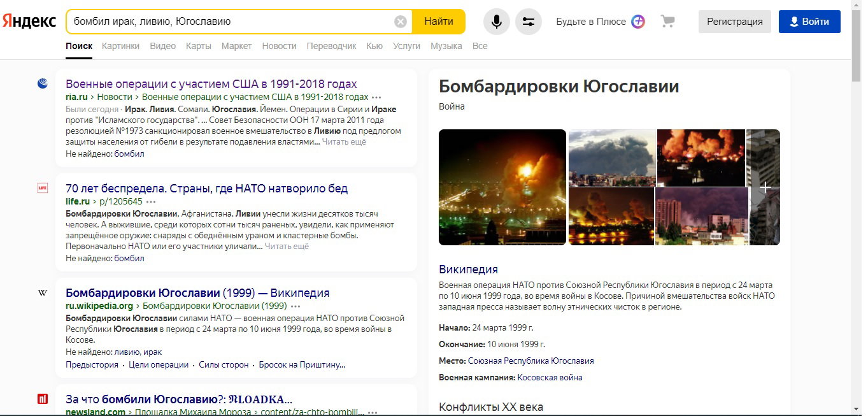Click the life.ru favicon
This screenshot has height=416, width=868.
coord(43,188)
